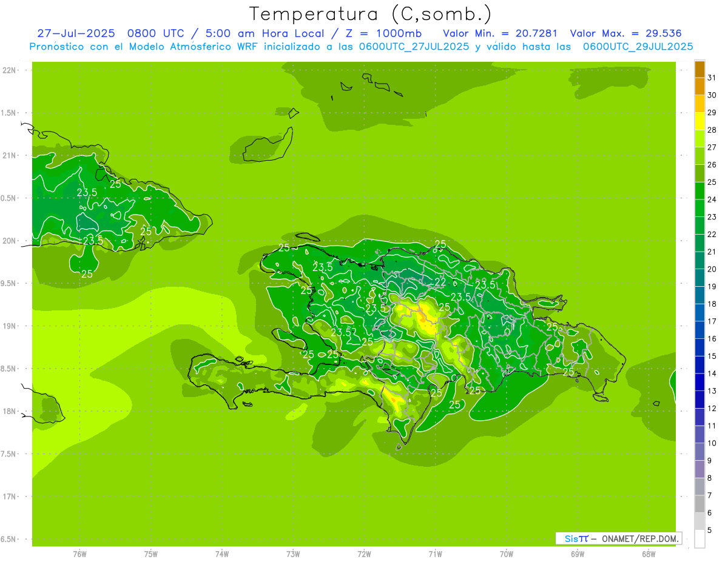This screenshot has height=562, width=728.
Task: Click the '68W' longitude axis label
Action: pos(649,554)
